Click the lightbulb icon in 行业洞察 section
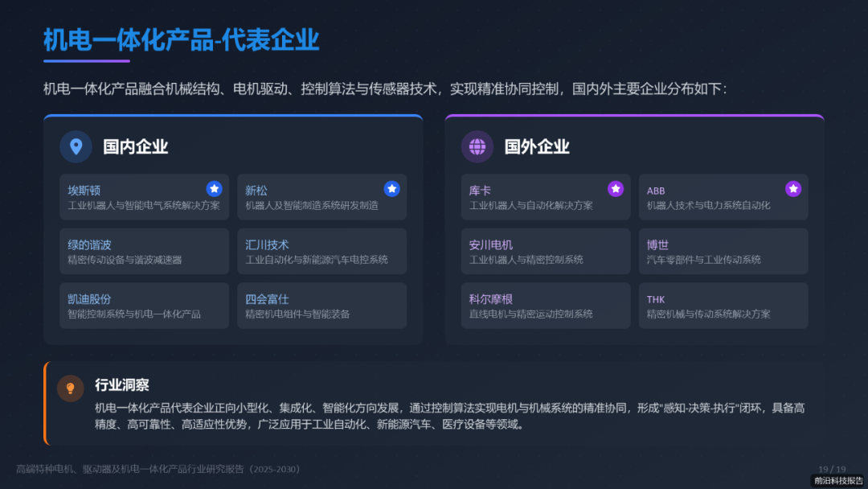 click(71, 387)
